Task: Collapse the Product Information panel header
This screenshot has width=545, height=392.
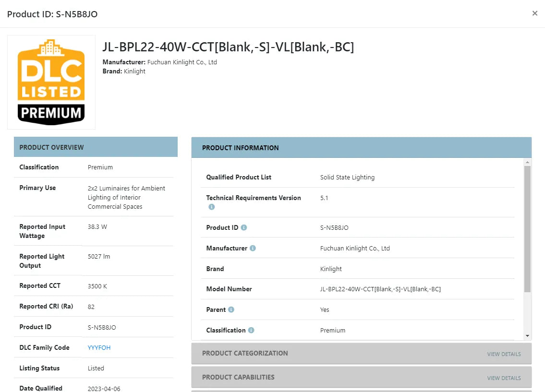Action: 240,148
